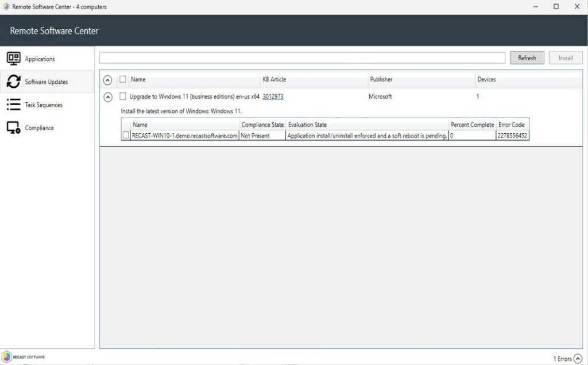The width and height of the screenshot is (588, 365).
Task: Sort by the Evaluation State column header
Action: (367, 125)
